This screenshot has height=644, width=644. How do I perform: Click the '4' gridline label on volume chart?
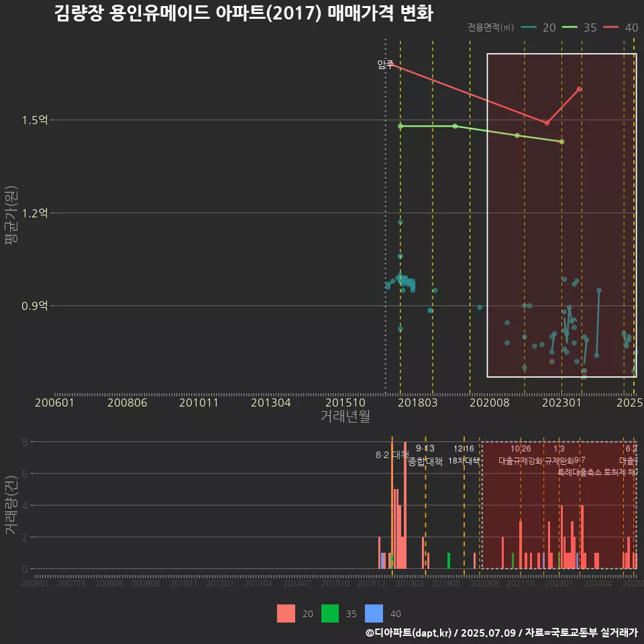25,505
